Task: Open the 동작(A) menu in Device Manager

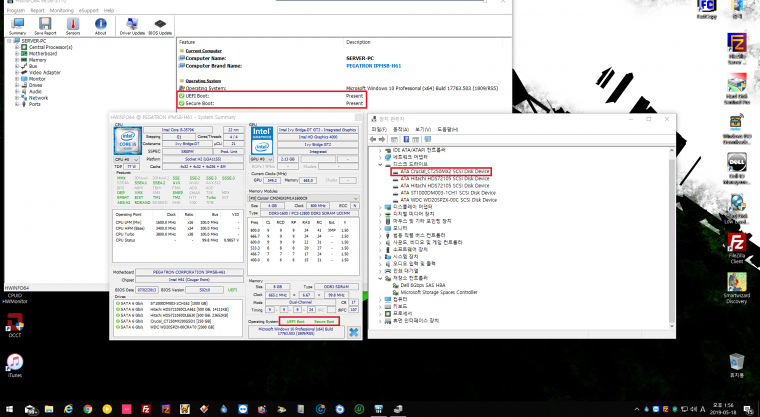Action: (401, 129)
